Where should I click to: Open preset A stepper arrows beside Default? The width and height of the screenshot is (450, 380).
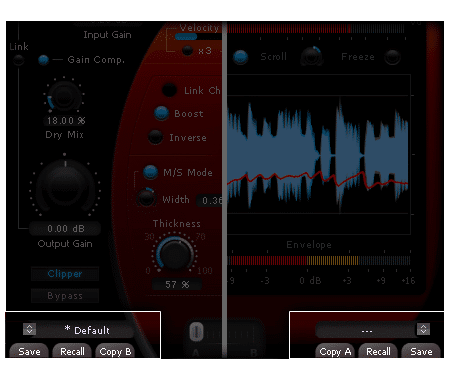[29, 329]
